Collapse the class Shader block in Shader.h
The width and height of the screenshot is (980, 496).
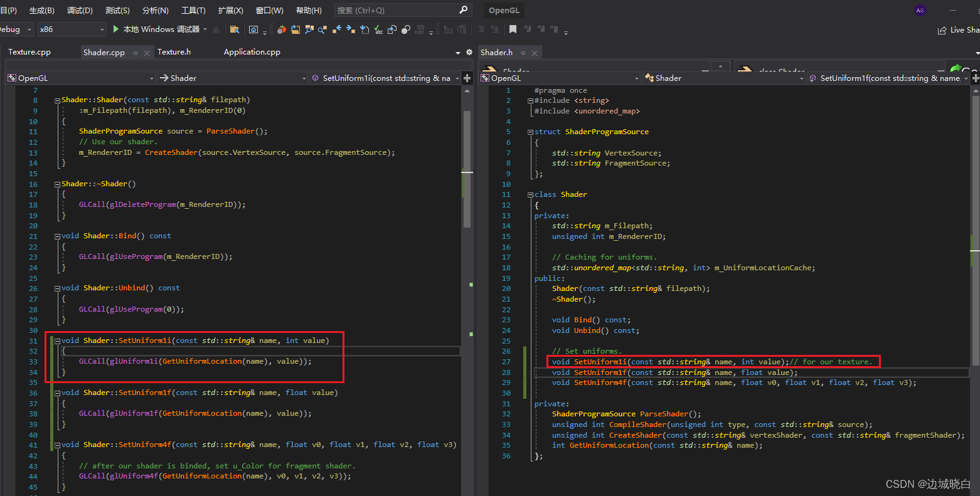530,195
